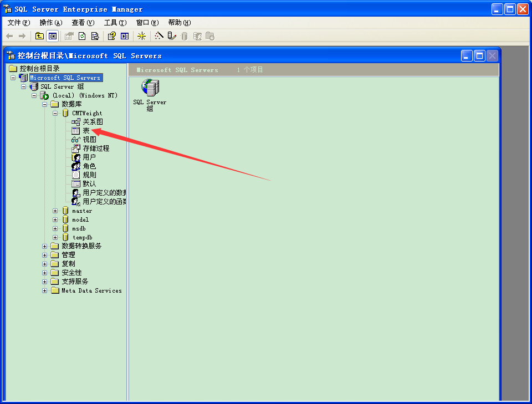Viewport: 532px width, 404px height.
Task: Open the 文件(F) menu
Action: click(x=19, y=23)
